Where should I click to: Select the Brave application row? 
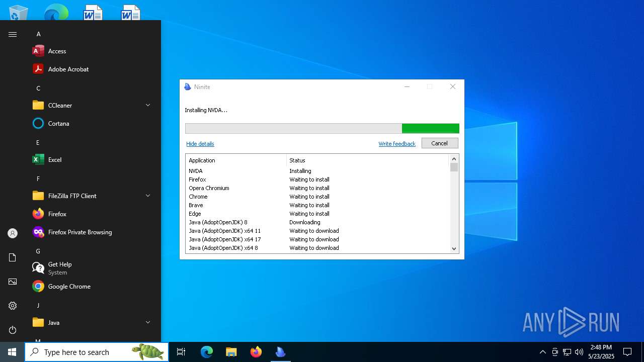[x=317, y=205]
